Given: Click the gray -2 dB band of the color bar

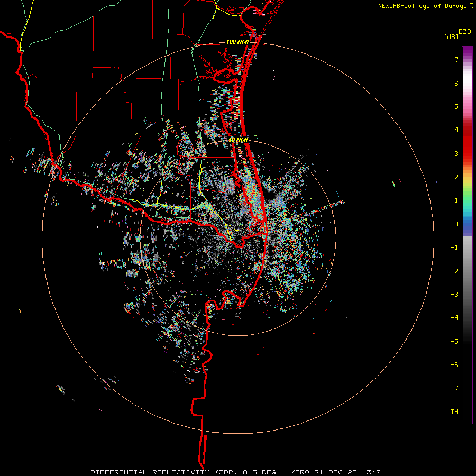Looking at the screenshot, I should 467,271.
